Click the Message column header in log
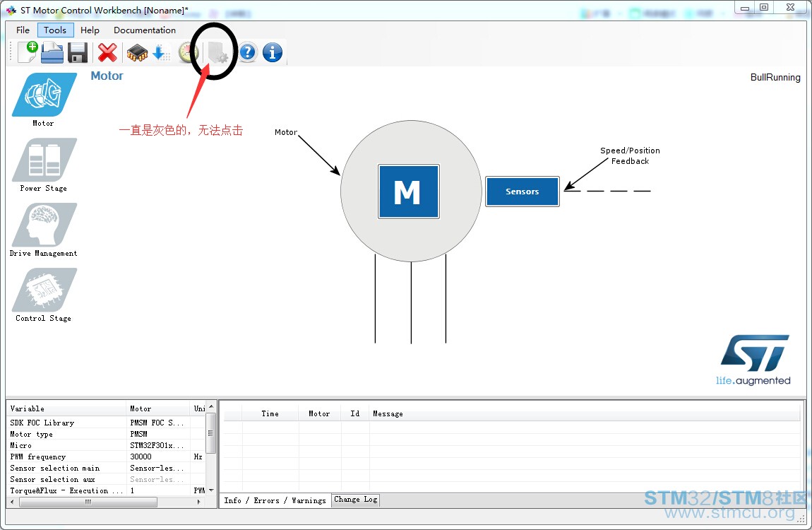Viewport: 812px width, 530px height. coord(585,413)
